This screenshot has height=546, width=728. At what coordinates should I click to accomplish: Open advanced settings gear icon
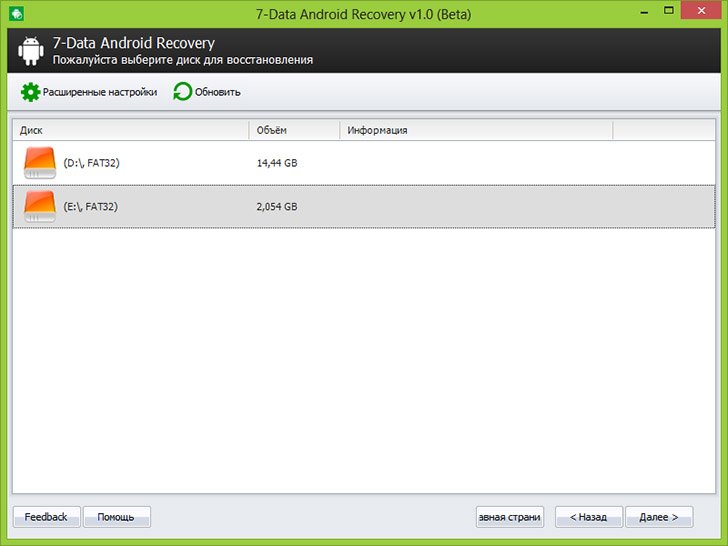coord(31,92)
